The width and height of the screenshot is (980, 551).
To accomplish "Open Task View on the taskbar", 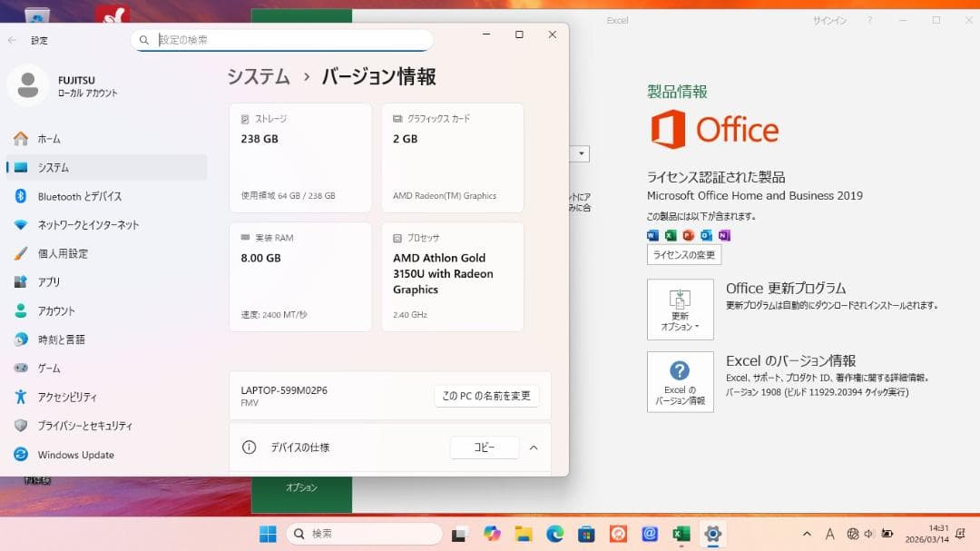I will click(459, 534).
